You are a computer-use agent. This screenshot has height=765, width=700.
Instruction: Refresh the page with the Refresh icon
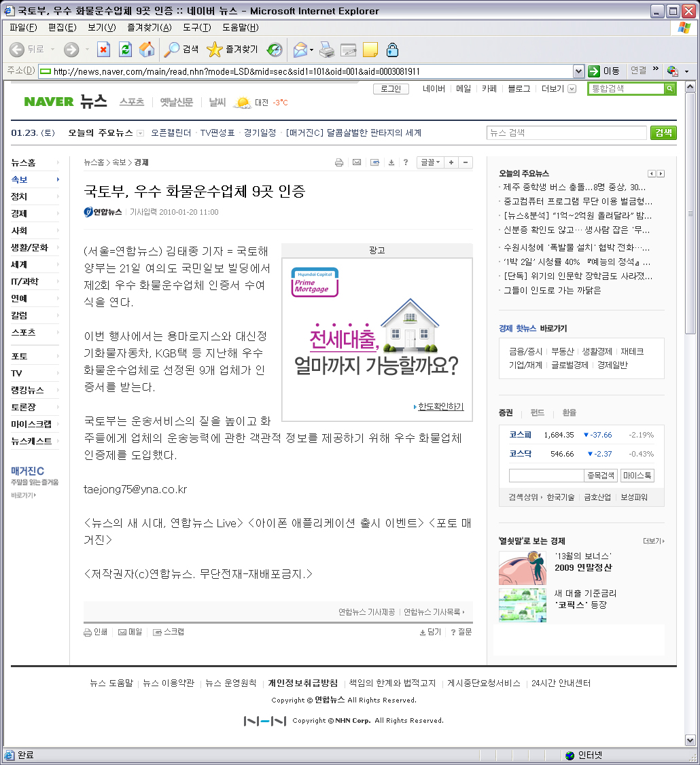pyautogui.click(x=125, y=50)
